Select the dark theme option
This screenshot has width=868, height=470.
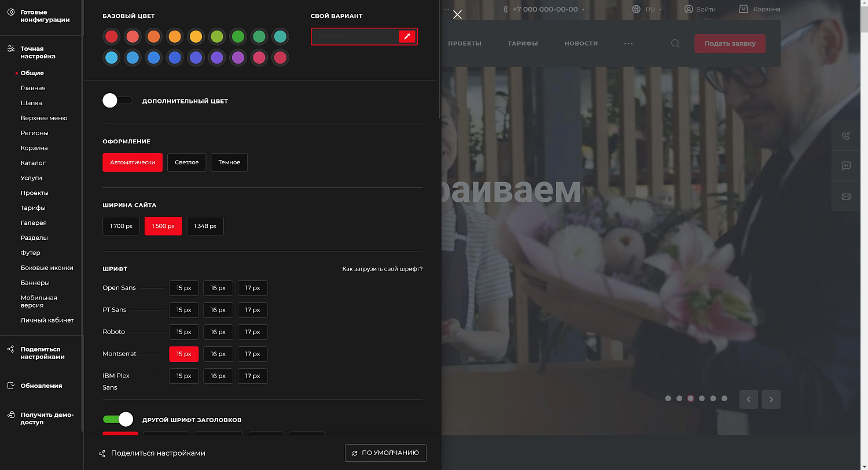(x=229, y=162)
